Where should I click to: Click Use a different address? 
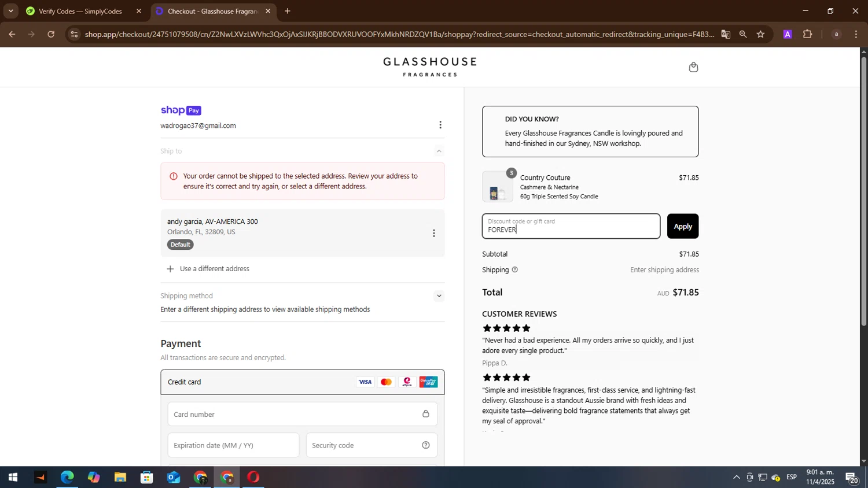[208, 269]
